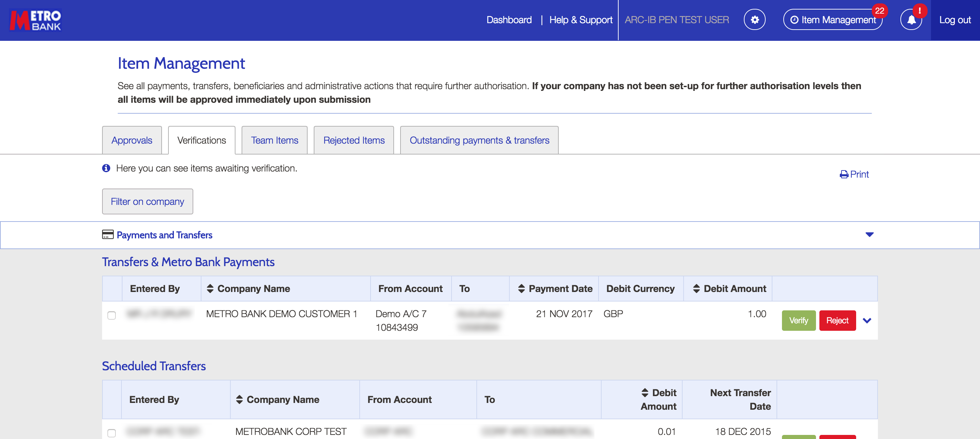The width and height of the screenshot is (980, 439).
Task: Go to Dashboard in the top navigation
Action: tap(509, 20)
